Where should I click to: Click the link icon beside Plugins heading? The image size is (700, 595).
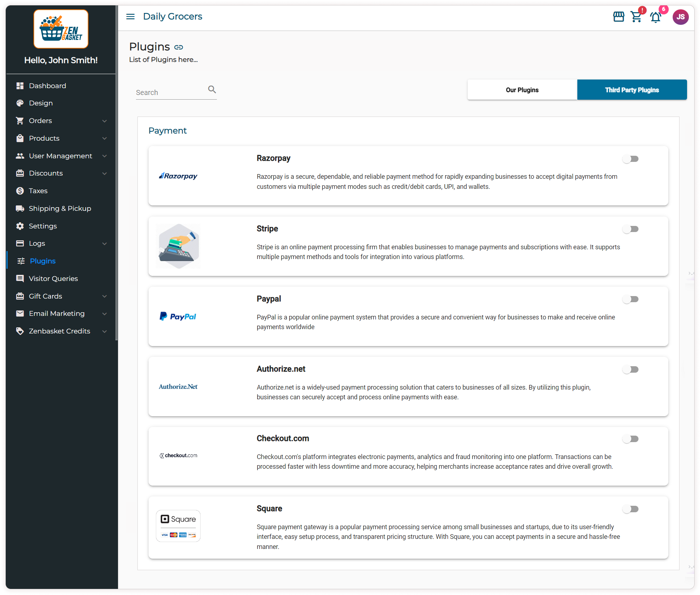[x=179, y=47]
